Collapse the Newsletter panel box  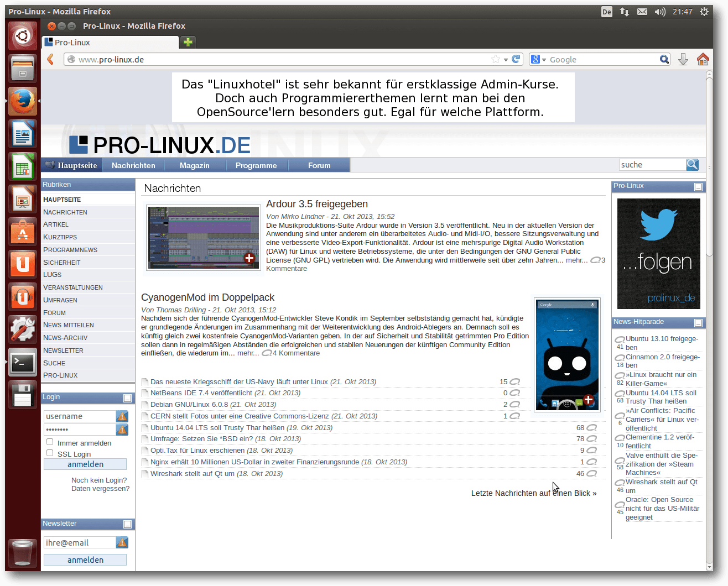[127, 524]
